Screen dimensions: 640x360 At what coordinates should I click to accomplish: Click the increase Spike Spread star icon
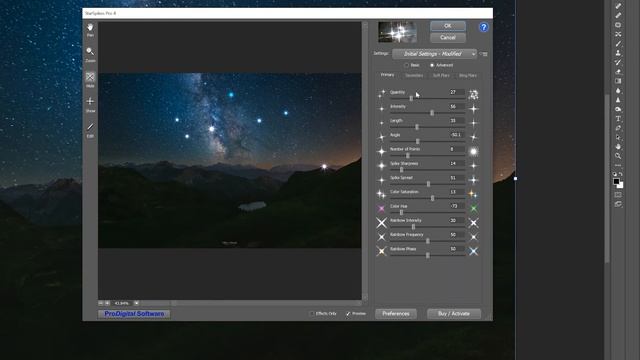click(473, 180)
